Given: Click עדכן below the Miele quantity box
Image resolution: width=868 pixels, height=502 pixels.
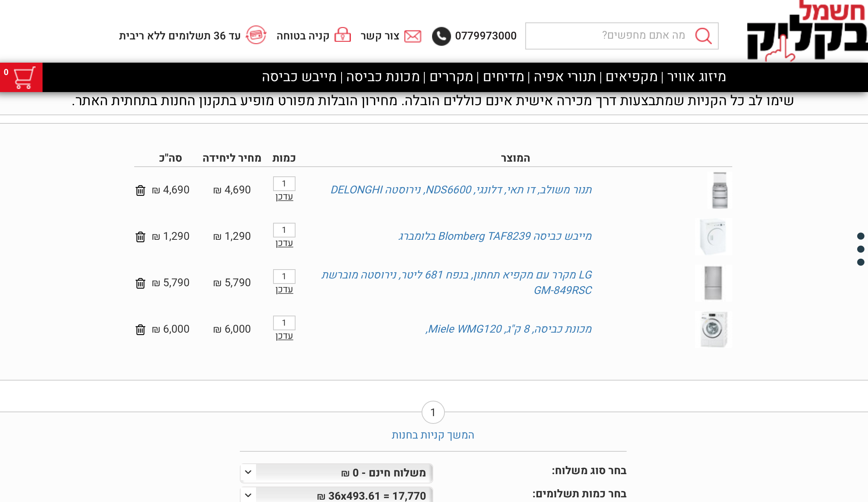Looking at the screenshot, I should pos(284,336).
